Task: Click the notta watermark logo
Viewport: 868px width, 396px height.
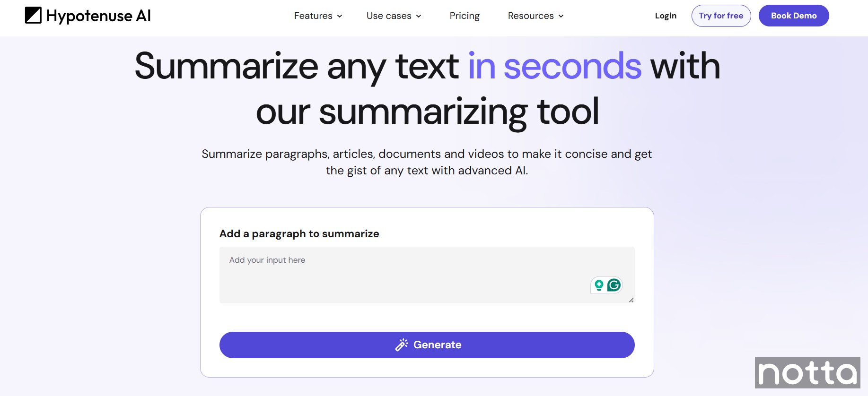Action: [x=807, y=373]
